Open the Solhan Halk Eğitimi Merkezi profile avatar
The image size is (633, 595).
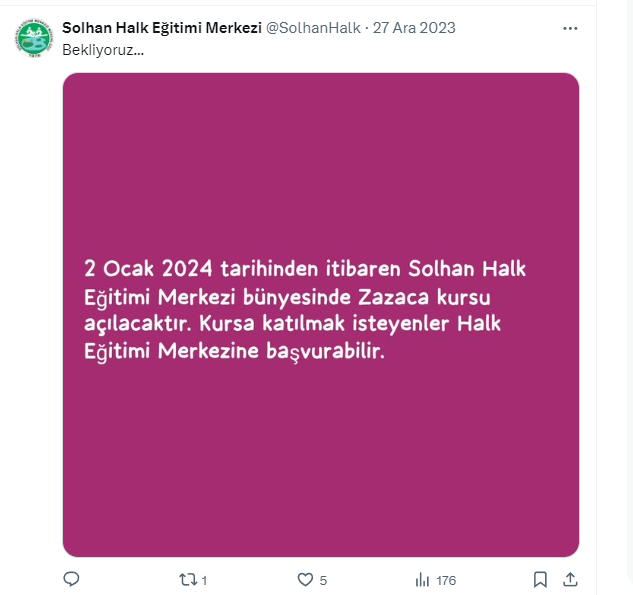coord(34,38)
